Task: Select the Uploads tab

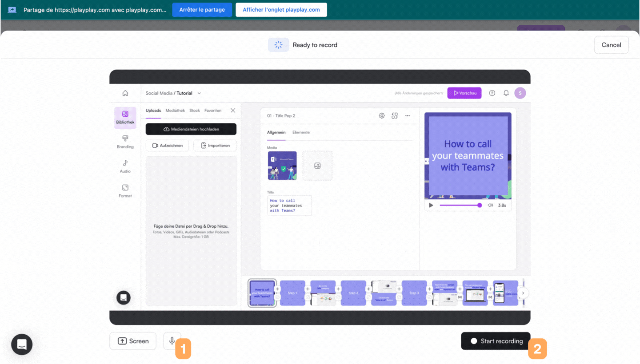Action: [x=153, y=111]
